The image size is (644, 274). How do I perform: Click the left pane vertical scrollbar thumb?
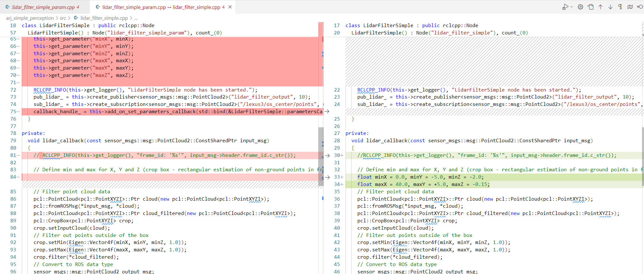(321, 156)
